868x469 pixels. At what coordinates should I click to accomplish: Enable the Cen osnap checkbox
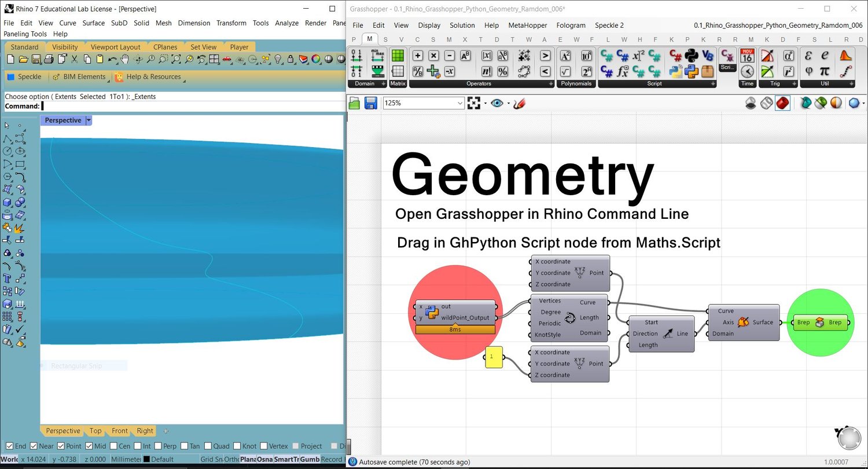point(113,446)
